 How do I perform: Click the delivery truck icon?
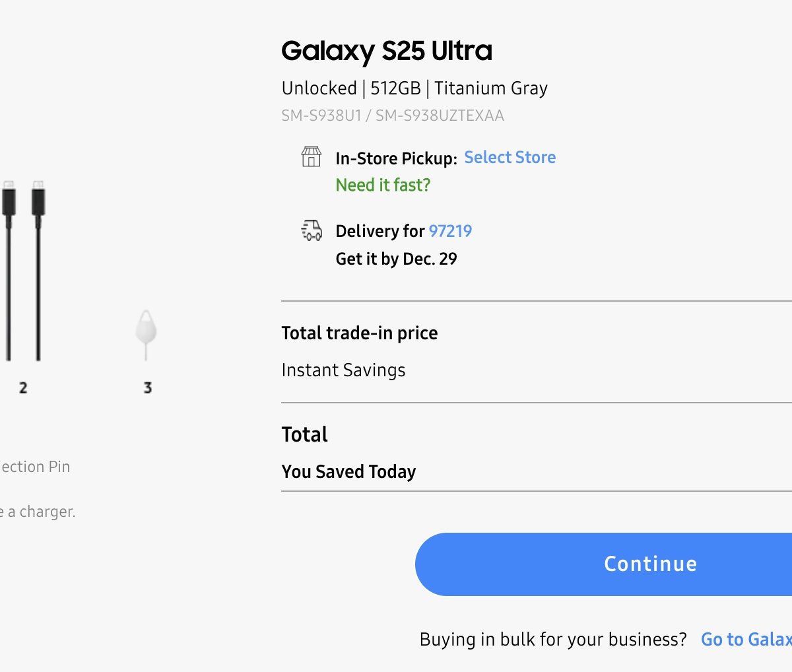(312, 230)
